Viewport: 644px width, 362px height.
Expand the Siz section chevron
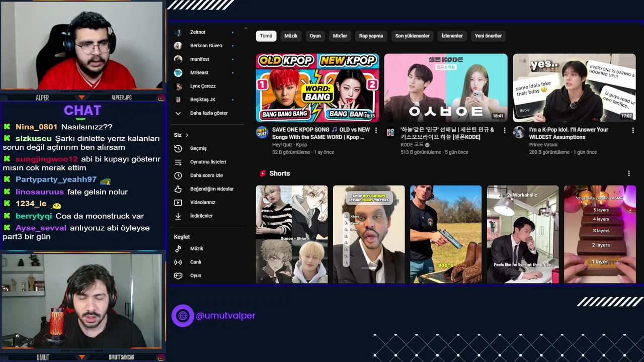point(187,135)
